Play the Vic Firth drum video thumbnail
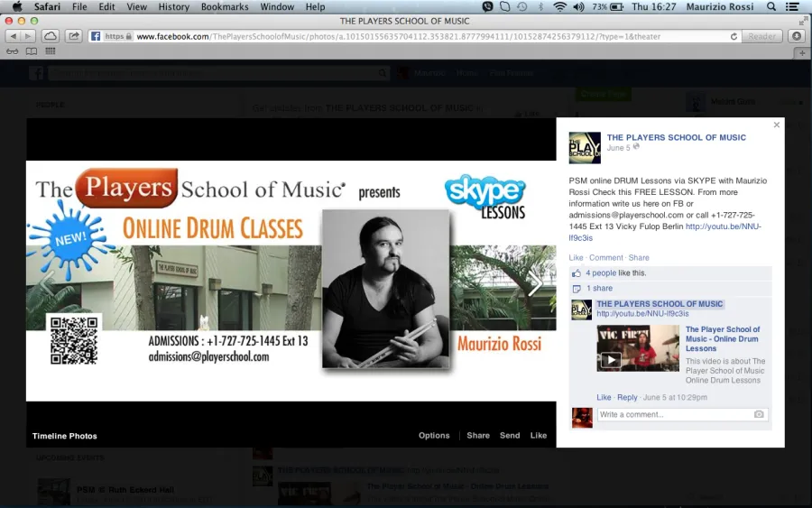 [x=638, y=348]
